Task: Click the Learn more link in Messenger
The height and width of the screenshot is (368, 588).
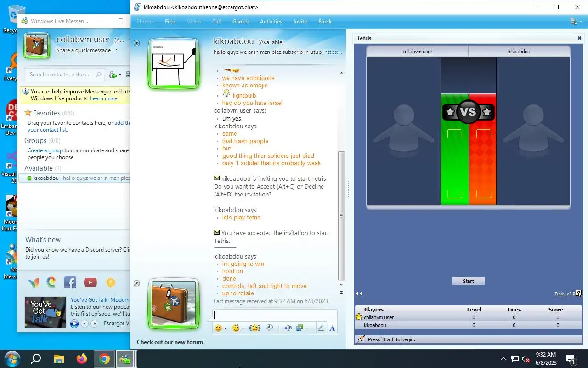Action: click(x=104, y=98)
